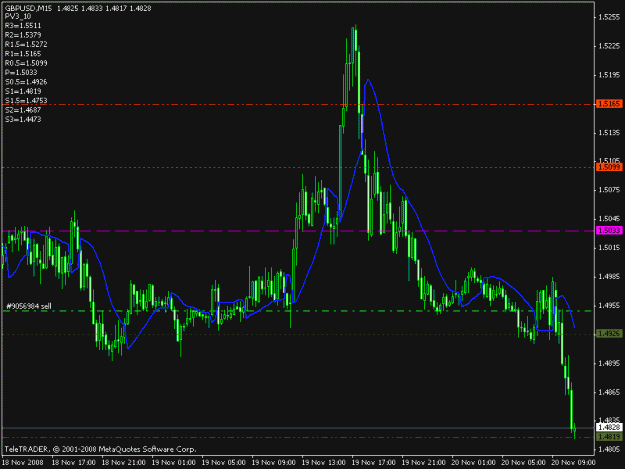The height and width of the screenshot is (469, 625).
Task: Click the 19 Nov 13:00 time label
Action: point(324,463)
